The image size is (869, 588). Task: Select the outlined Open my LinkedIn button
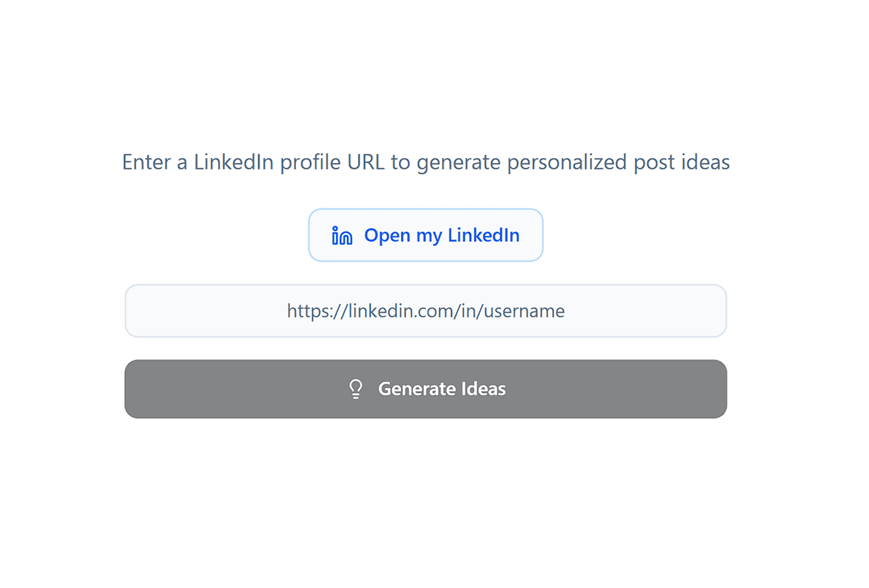pos(425,235)
